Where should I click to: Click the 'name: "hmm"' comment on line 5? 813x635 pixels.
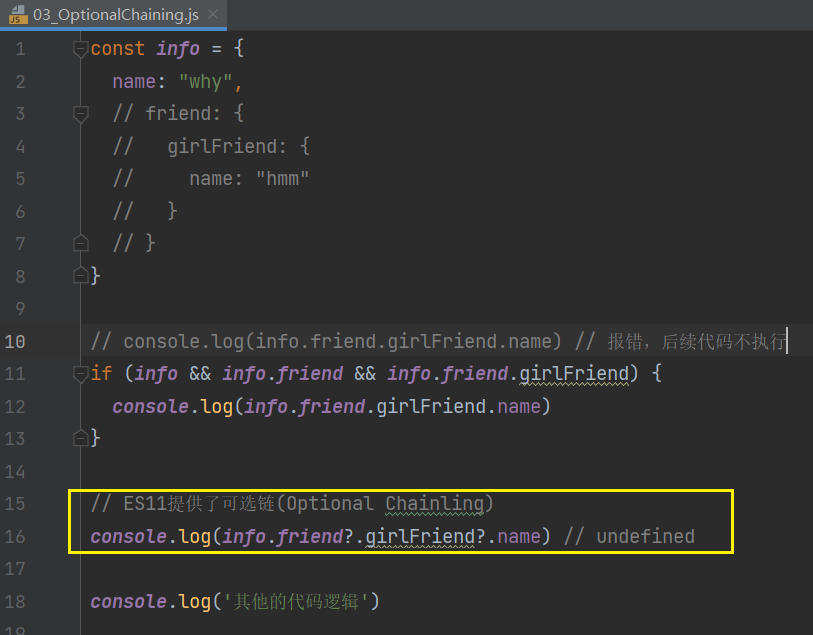249,179
